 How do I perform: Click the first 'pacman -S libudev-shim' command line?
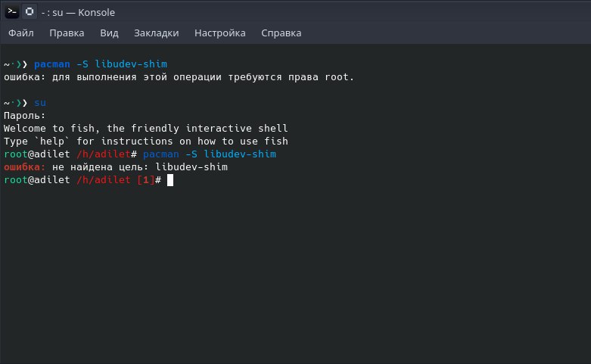coord(101,64)
